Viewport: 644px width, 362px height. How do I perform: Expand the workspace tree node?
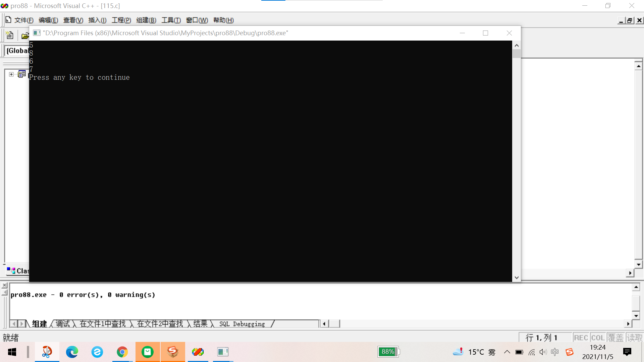point(11,74)
